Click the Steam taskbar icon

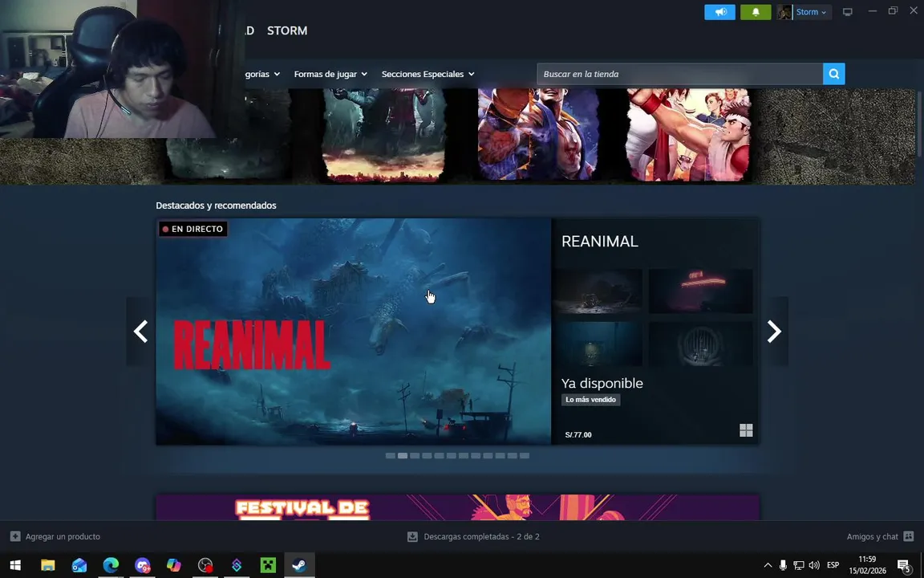point(299,565)
